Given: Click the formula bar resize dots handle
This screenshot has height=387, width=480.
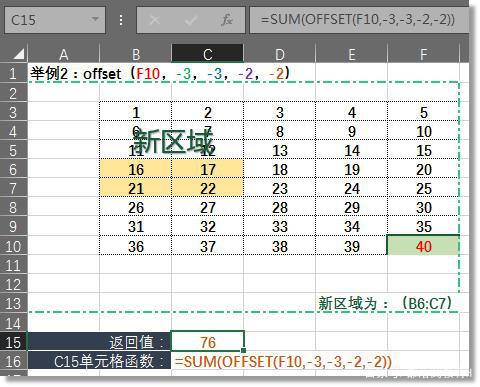Looking at the screenshot, I should (x=121, y=20).
